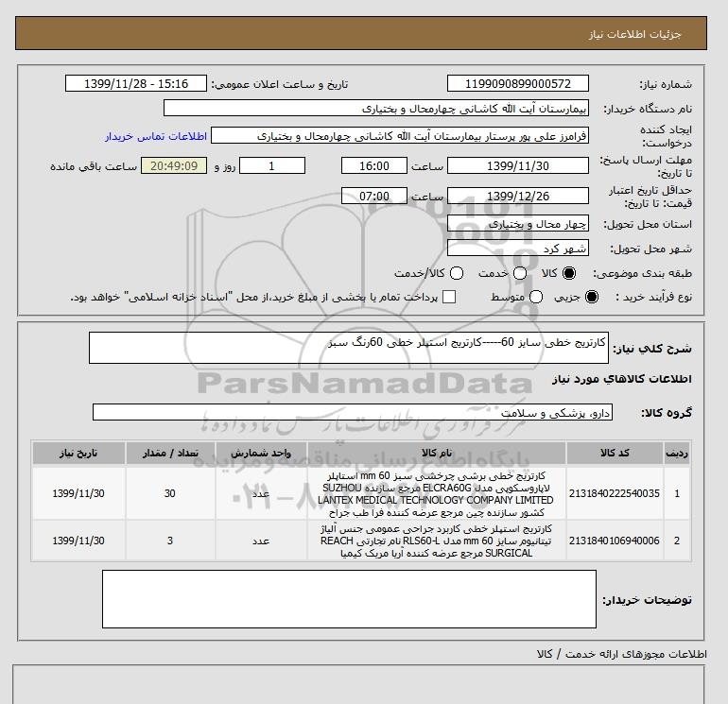Click the price validity date 1399/12/26 field
728x704 pixels.
[518, 196]
